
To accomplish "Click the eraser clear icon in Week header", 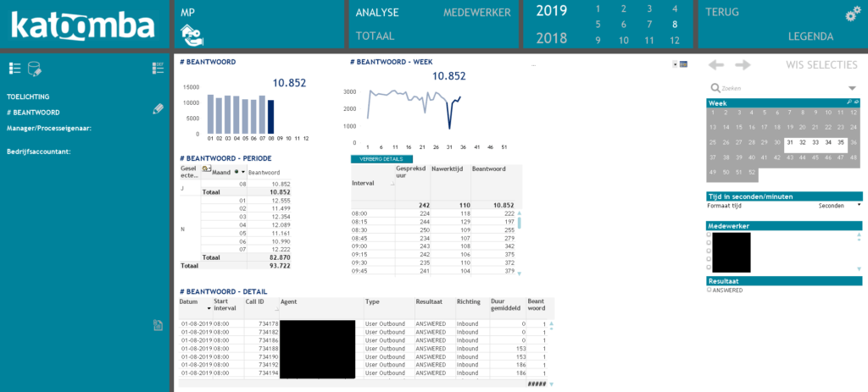I will [857, 102].
